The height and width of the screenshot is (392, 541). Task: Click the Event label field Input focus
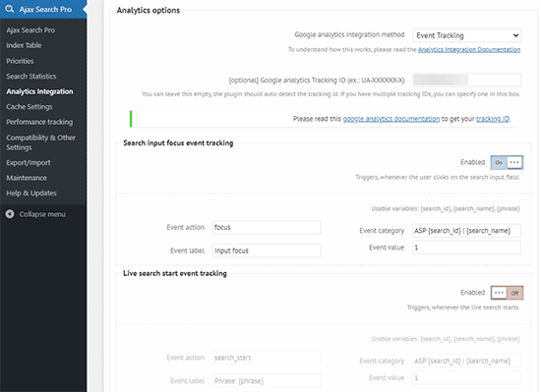pos(267,251)
